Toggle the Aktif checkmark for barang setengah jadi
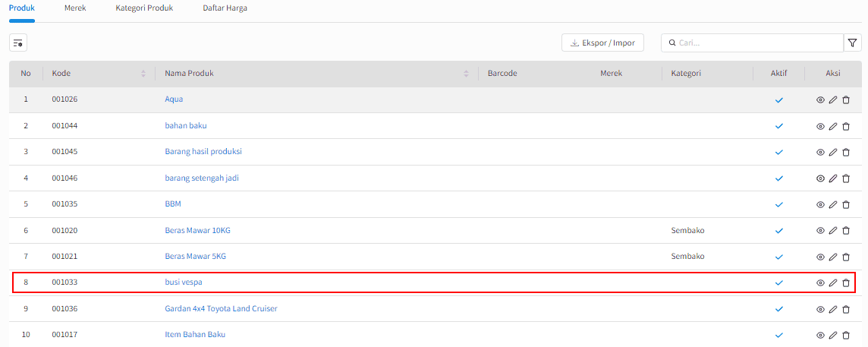Image resolution: width=868 pixels, height=347 pixels. tap(779, 178)
